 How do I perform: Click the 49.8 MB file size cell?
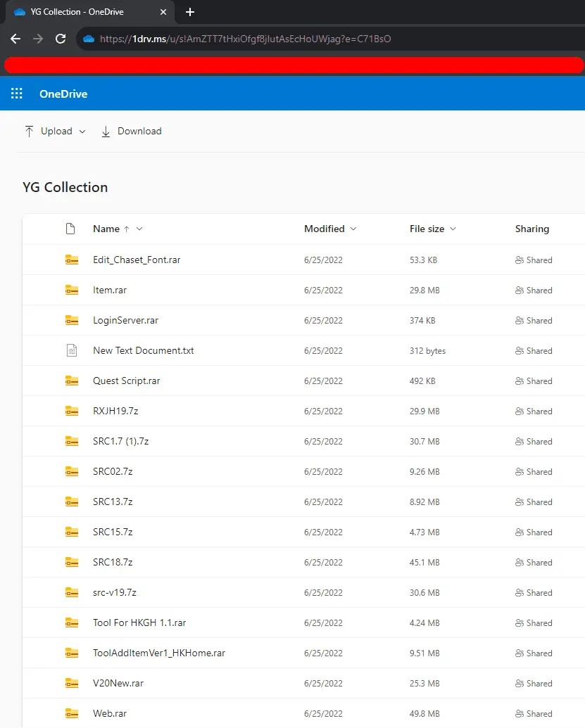pyautogui.click(x=424, y=714)
